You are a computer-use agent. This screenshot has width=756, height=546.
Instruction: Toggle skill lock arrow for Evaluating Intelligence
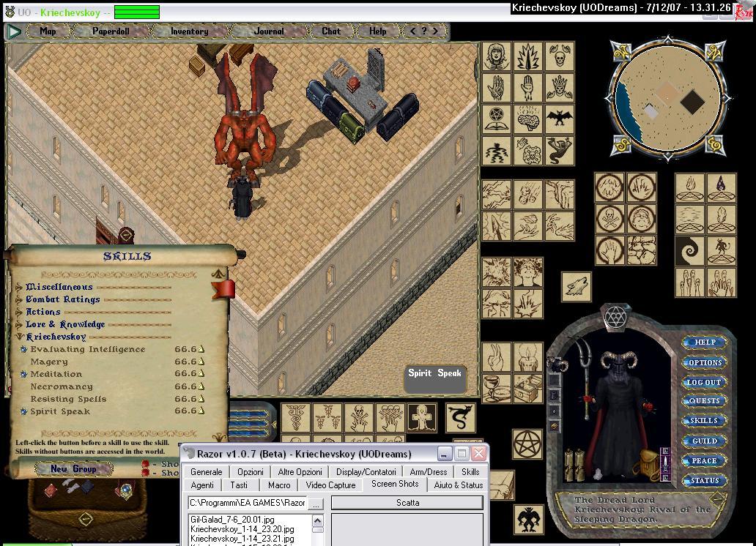click(201, 349)
